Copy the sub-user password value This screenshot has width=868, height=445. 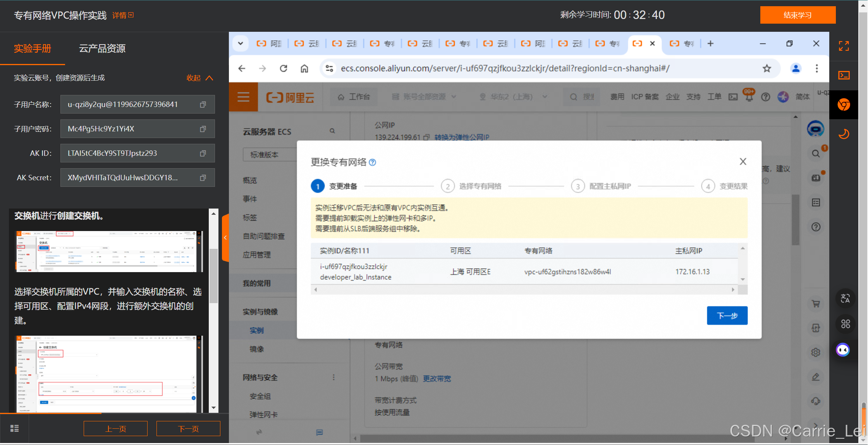pyautogui.click(x=203, y=129)
